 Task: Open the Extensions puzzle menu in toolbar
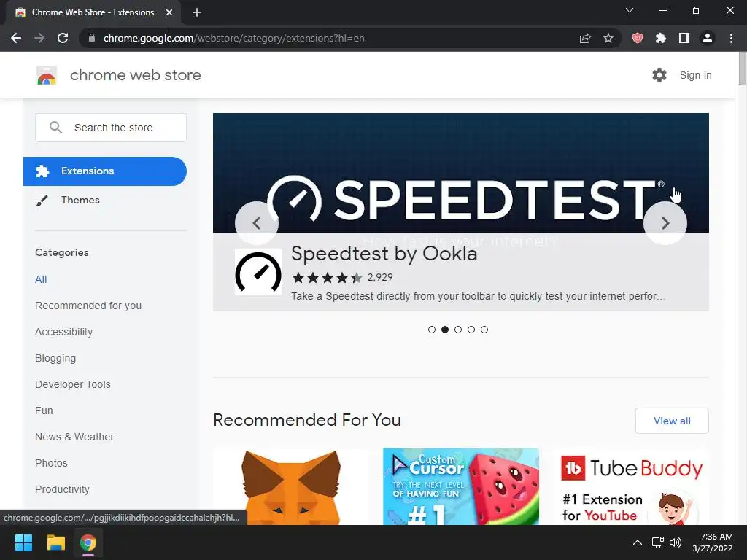pos(660,38)
